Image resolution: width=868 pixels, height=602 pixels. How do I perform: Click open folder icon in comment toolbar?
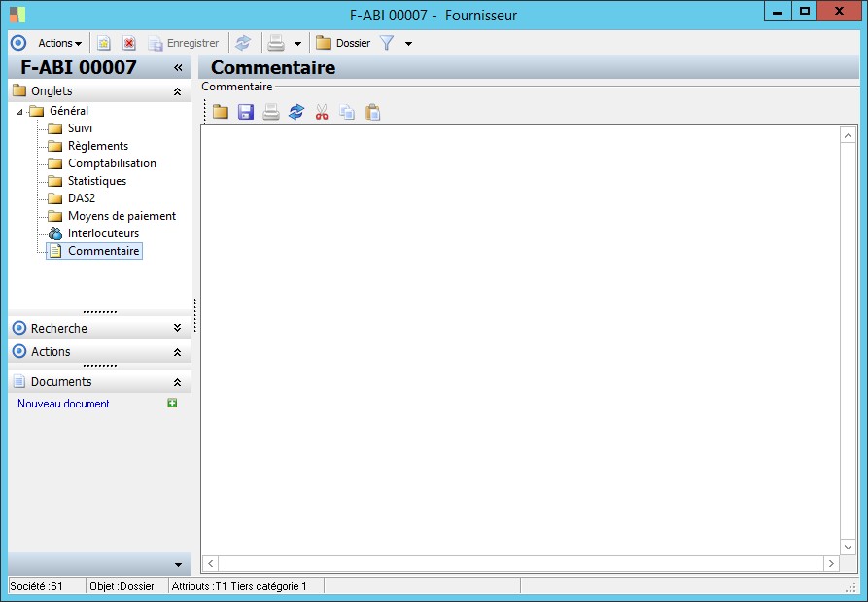coord(221,113)
